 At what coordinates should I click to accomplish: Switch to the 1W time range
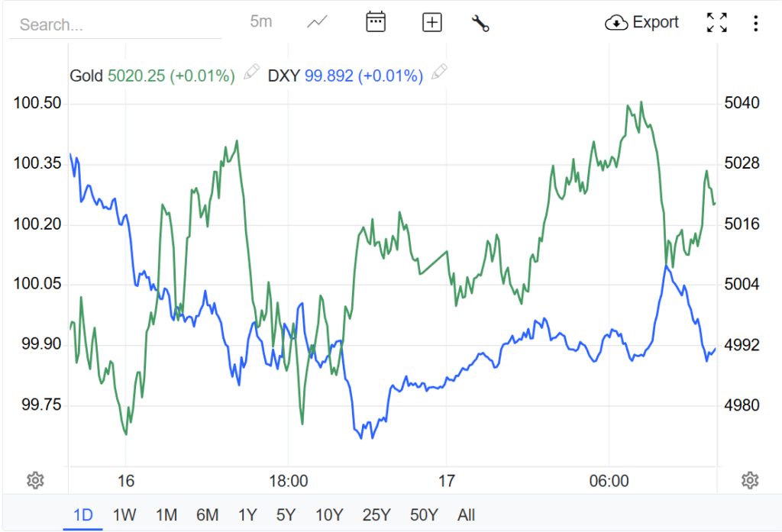pyautogui.click(x=124, y=515)
